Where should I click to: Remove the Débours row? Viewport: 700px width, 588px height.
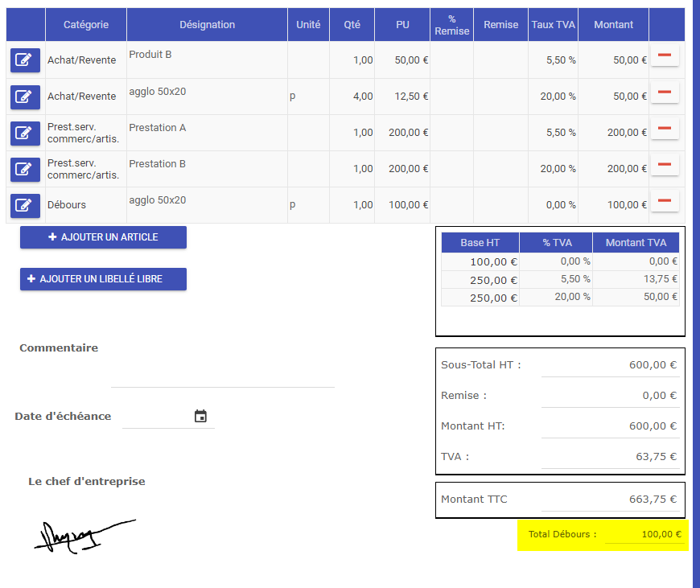click(x=665, y=201)
